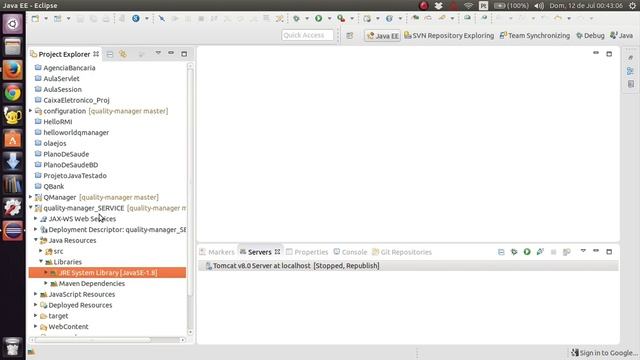Screen dimensions: 640x360
Task: Expand the src folder node
Action: pos(41,251)
